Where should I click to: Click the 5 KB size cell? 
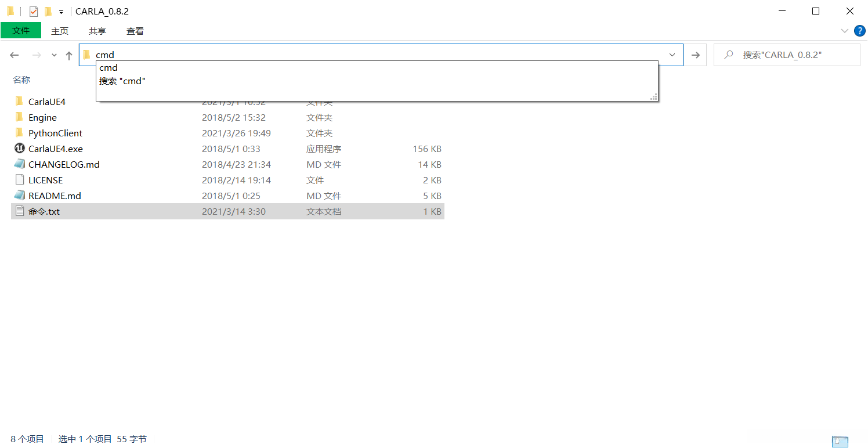pos(432,196)
